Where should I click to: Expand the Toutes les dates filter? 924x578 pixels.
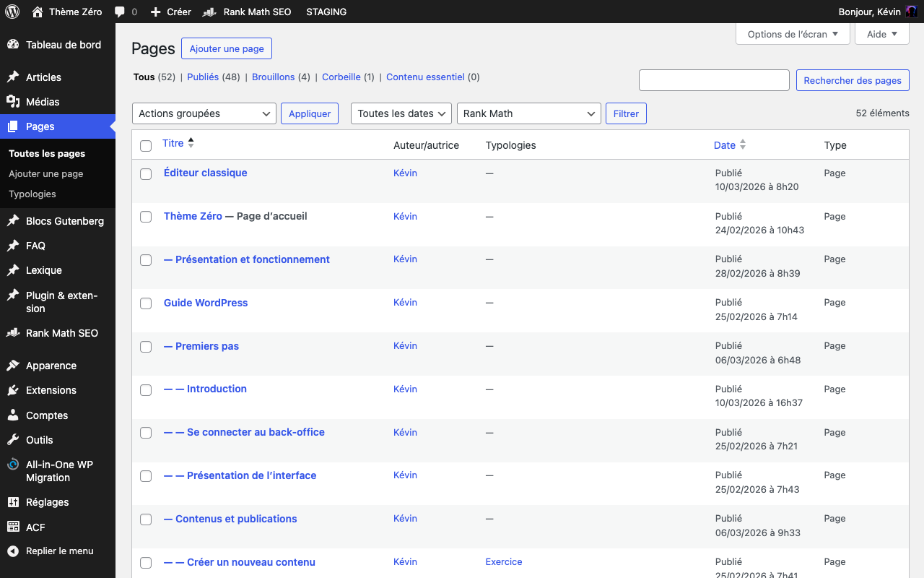coord(401,113)
